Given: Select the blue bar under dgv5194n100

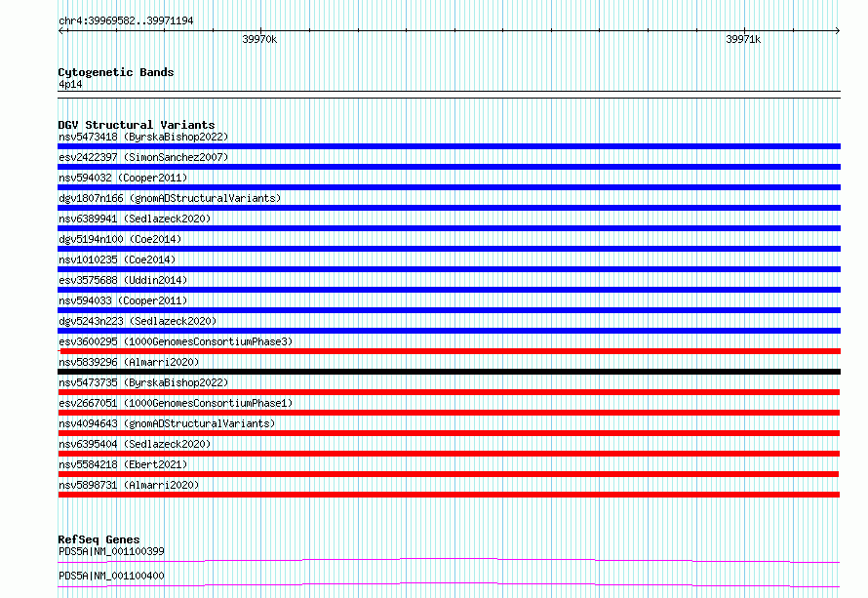Looking at the screenshot, I should [449, 249].
